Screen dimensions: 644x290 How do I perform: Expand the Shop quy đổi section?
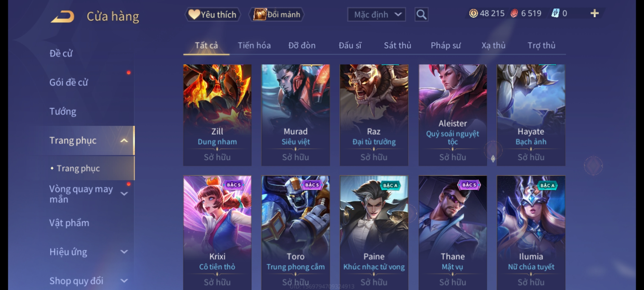tap(124, 281)
